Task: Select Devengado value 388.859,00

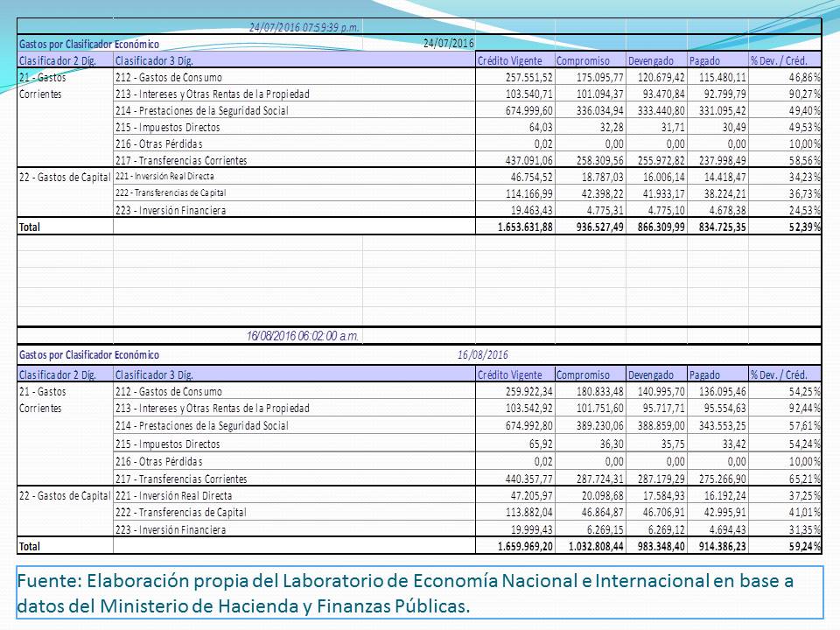Action: pyautogui.click(x=661, y=425)
